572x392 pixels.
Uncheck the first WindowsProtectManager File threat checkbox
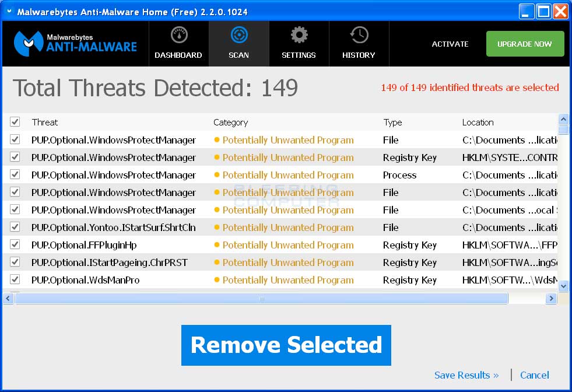coord(15,139)
